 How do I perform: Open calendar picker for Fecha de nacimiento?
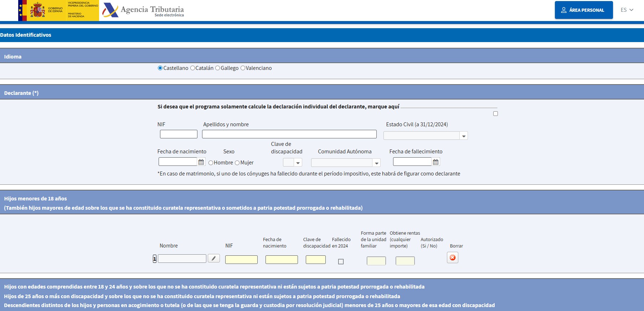pos(201,162)
